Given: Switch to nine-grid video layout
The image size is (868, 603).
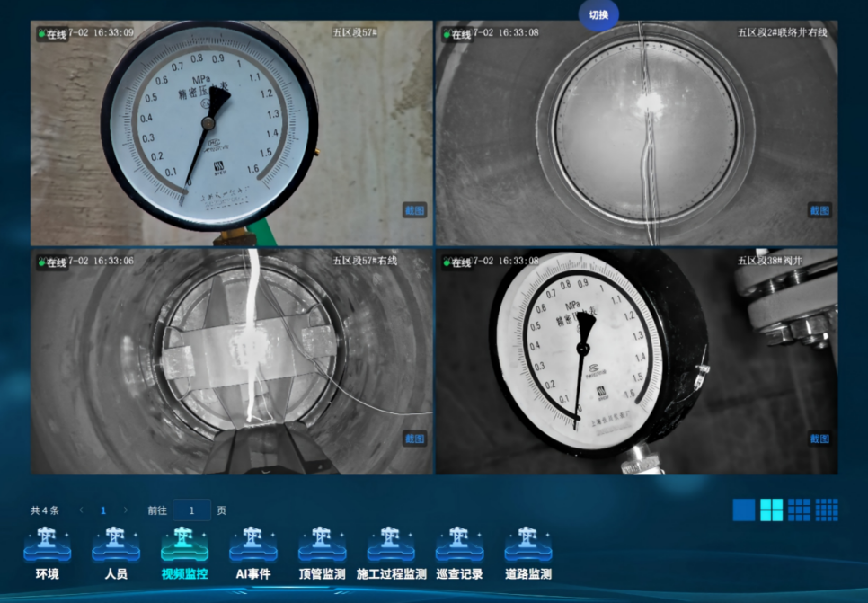Looking at the screenshot, I should pos(799,510).
